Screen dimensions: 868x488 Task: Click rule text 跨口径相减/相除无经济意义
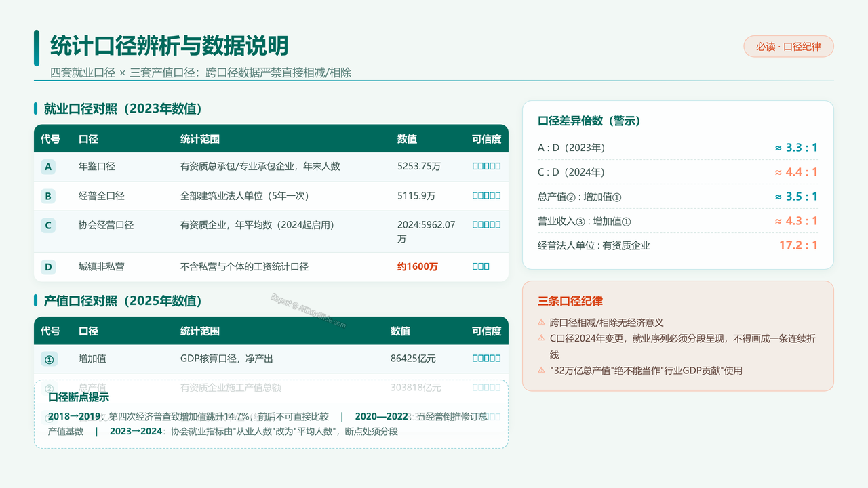[606, 323]
